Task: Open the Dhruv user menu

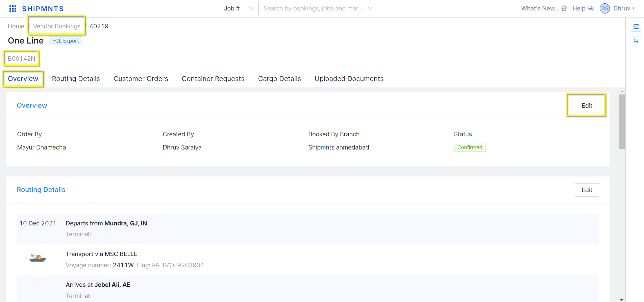Action: coord(624,8)
